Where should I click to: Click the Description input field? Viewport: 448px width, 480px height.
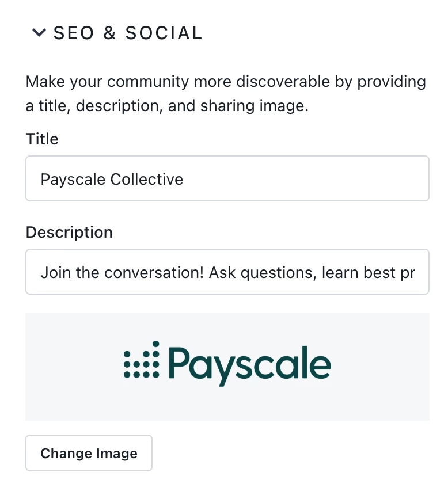point(227,272)
